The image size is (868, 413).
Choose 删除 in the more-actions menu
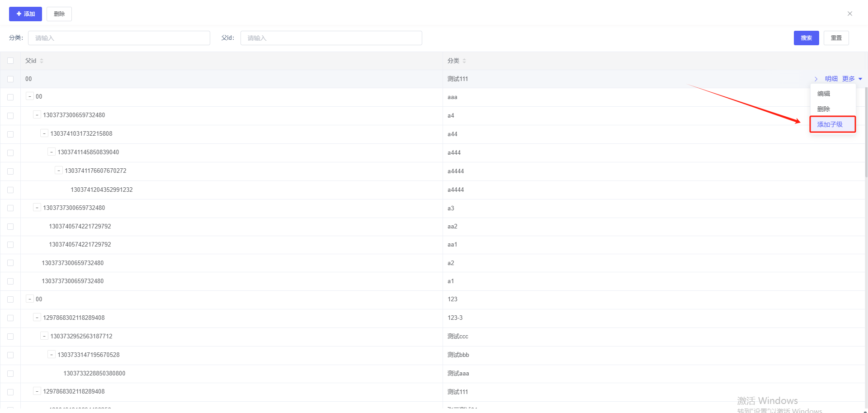coord(824,109)
